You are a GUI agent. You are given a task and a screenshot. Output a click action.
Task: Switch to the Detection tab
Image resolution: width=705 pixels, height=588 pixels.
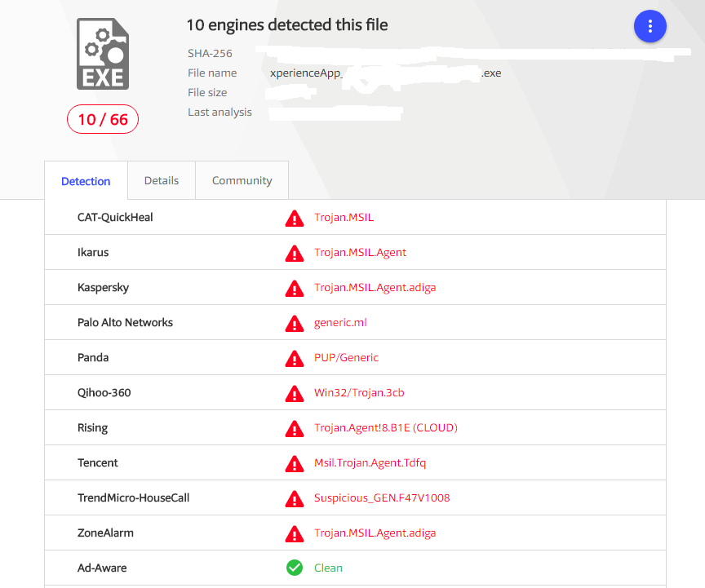point(86,181)
